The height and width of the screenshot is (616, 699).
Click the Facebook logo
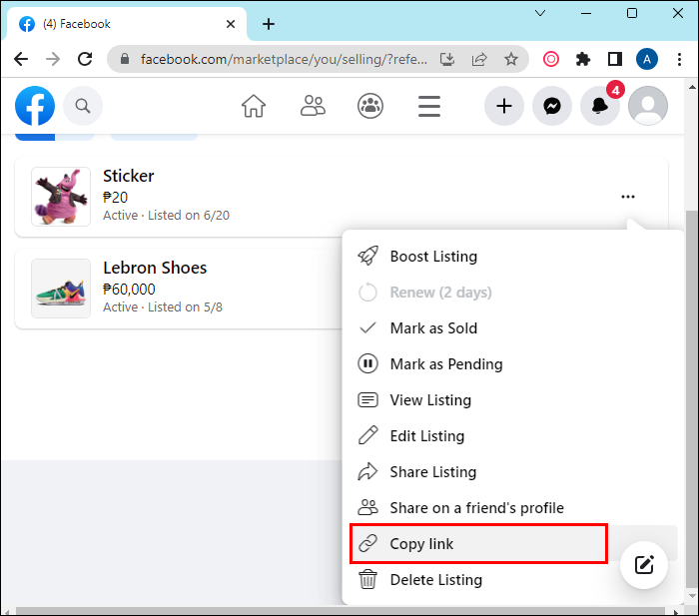click(x=35, y=106)
